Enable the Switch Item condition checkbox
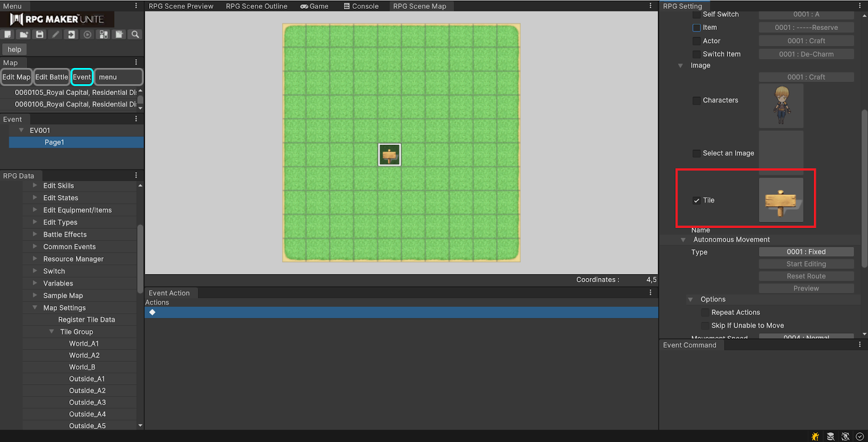The height and width of the screenshot is (442, 868). click(697, 54)
